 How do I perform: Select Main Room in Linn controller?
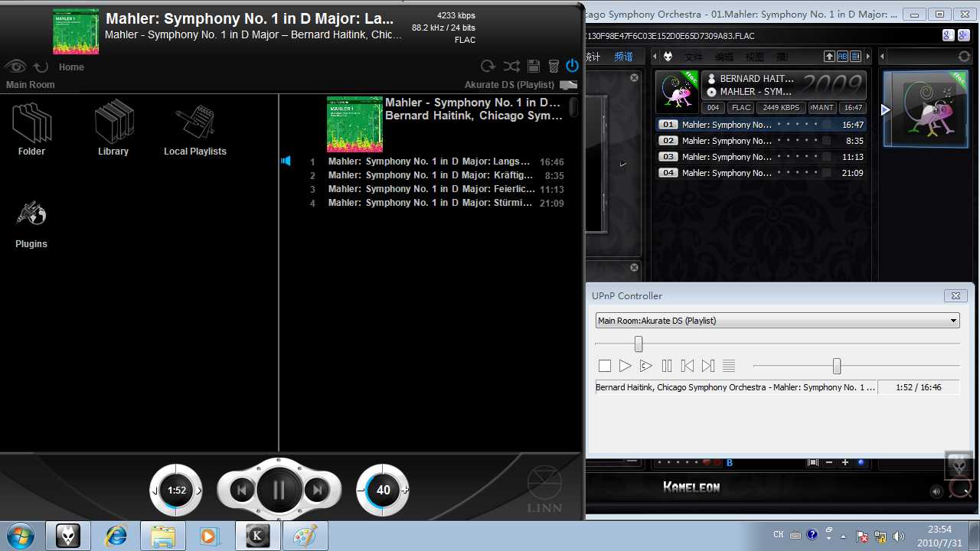click(x=31, y=85)
